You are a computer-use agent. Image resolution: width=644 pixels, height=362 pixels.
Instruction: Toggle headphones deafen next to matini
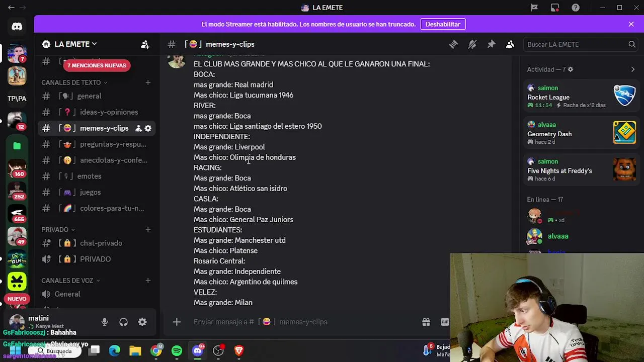123,322
